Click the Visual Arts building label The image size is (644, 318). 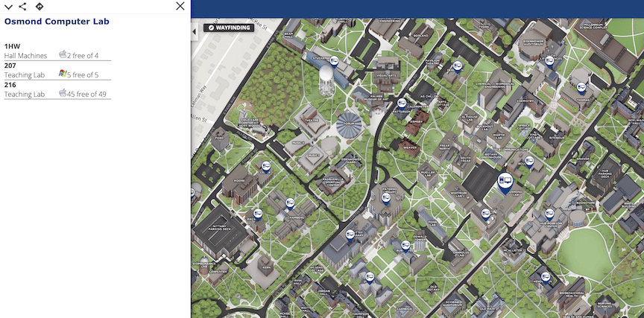385,76
